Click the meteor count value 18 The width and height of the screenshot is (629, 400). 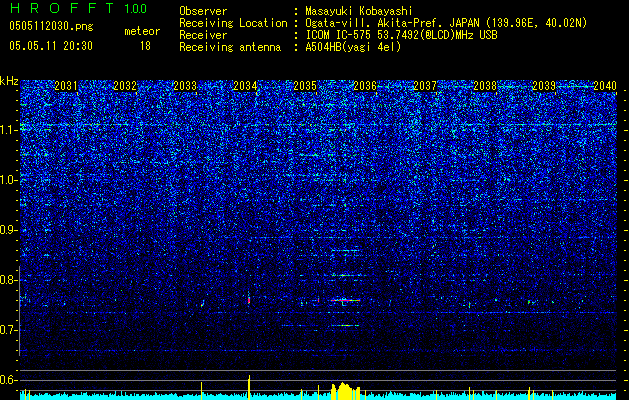[x=145, y=46]
